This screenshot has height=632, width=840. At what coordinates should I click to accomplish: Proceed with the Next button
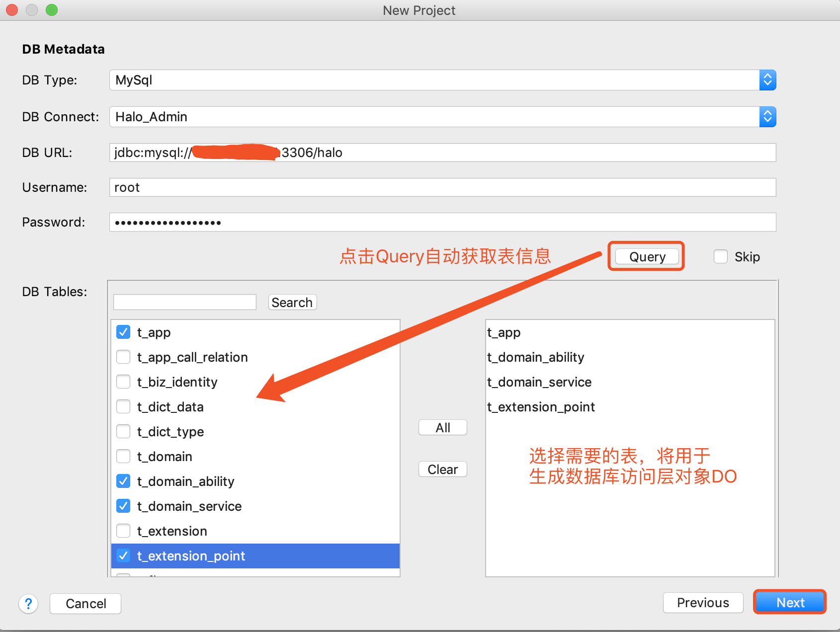tap(789, 602)
